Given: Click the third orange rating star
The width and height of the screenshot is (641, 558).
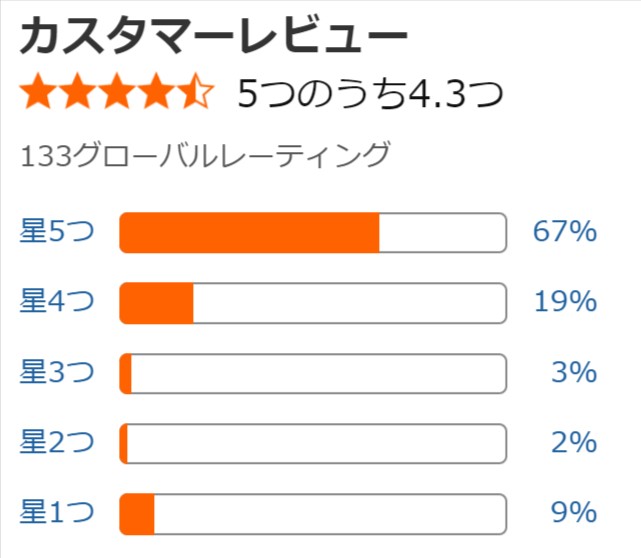Looking at the screenshot, I should [117, 91].
